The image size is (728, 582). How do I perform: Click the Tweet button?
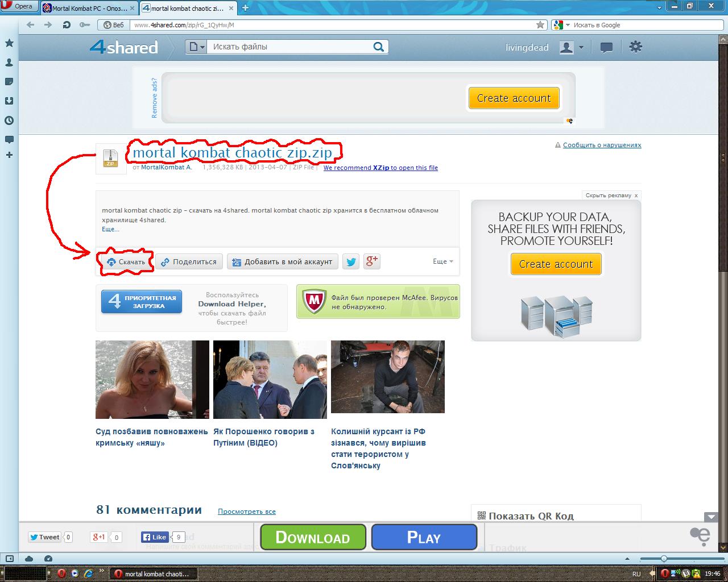click(44, 537)
